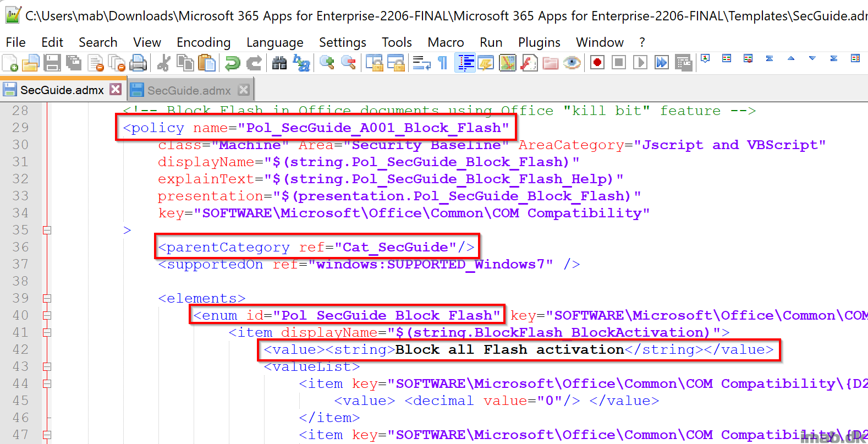This screenshot has width=868, height=444.
Task: Click the Save recorded macro icon
Action: 683,63
